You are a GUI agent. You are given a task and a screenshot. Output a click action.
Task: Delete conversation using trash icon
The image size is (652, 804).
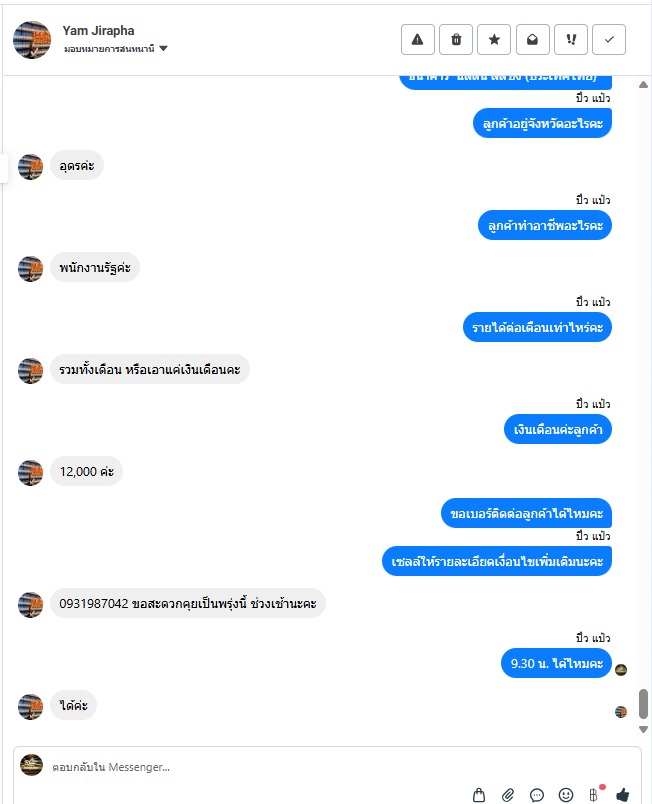pos(456,39)
